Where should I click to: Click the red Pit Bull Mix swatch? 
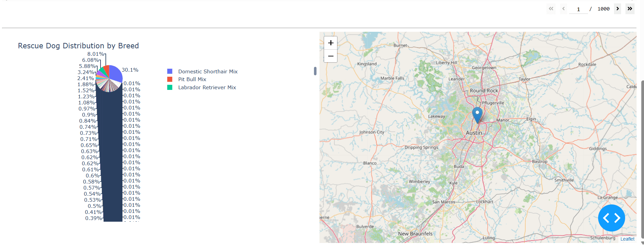click(x=170, y=79)
